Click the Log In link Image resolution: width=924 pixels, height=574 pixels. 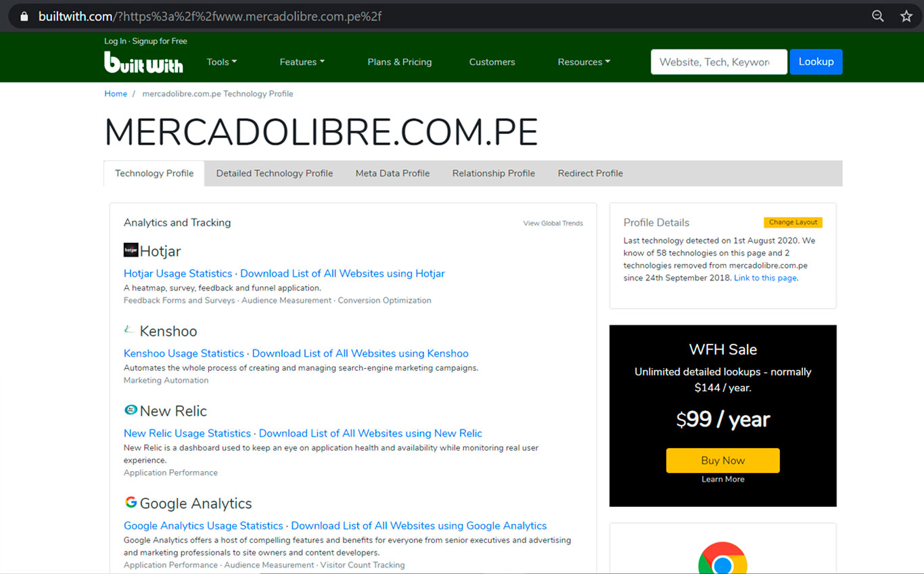pos(115,41)
